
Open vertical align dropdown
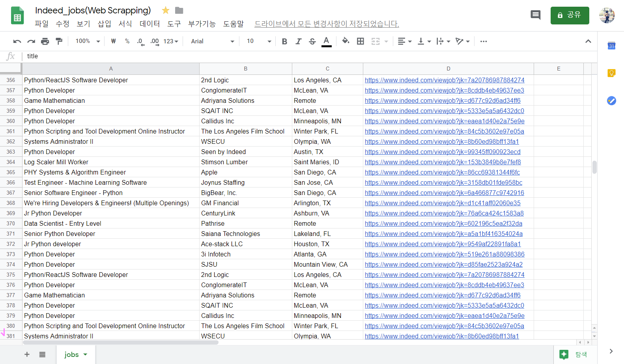point(424,41)
